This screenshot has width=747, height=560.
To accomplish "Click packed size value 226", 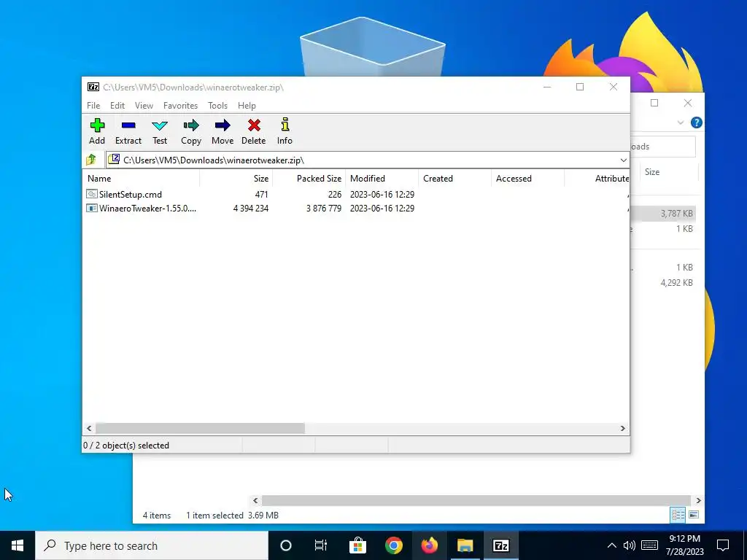I will click(334, 194).
